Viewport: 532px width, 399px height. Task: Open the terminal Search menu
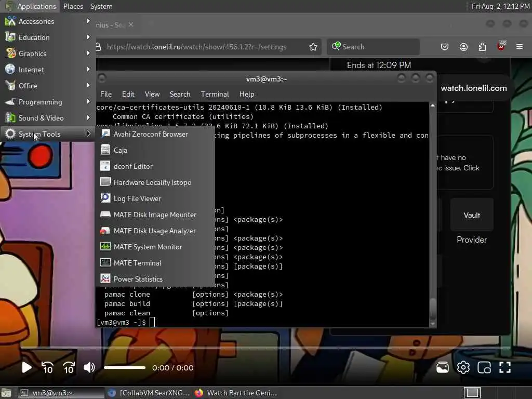pyautogui.click(x=180, y=94)
